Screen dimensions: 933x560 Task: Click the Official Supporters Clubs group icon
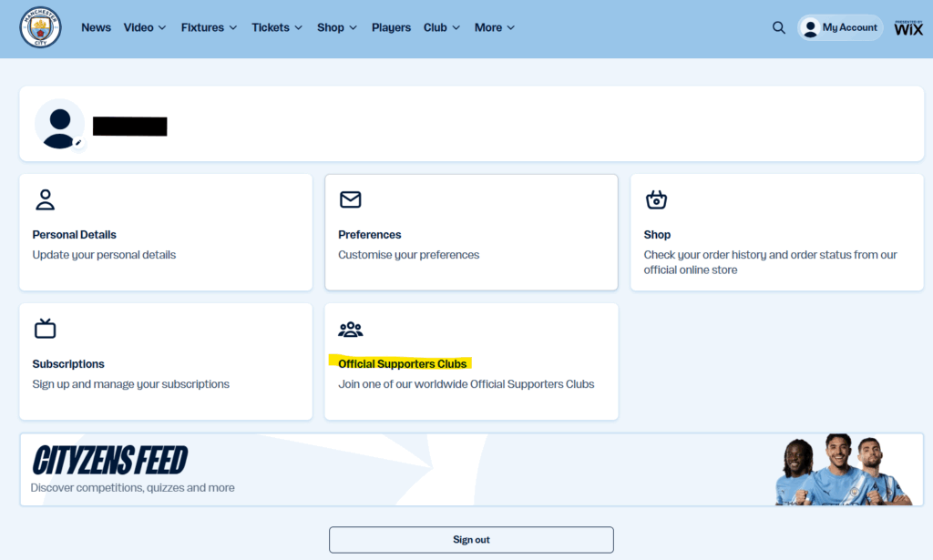tap(350, 329)
